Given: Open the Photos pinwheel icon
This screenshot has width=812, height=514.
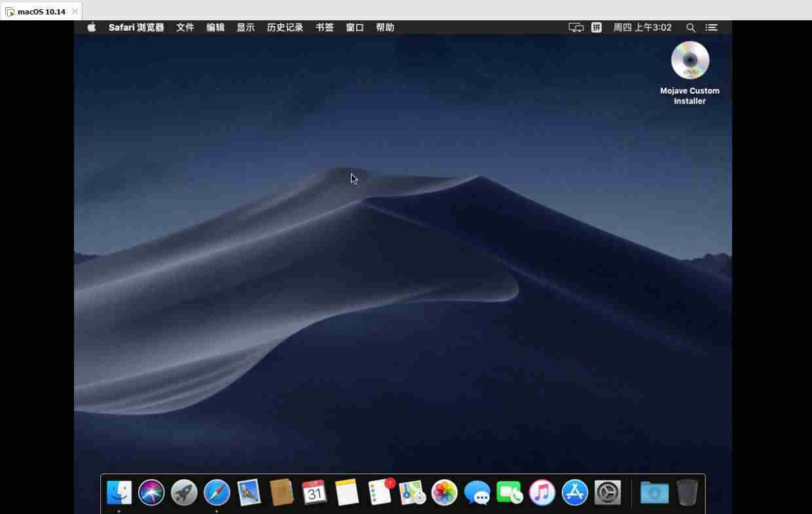Looking at the screenshot, I should (445, 492).
